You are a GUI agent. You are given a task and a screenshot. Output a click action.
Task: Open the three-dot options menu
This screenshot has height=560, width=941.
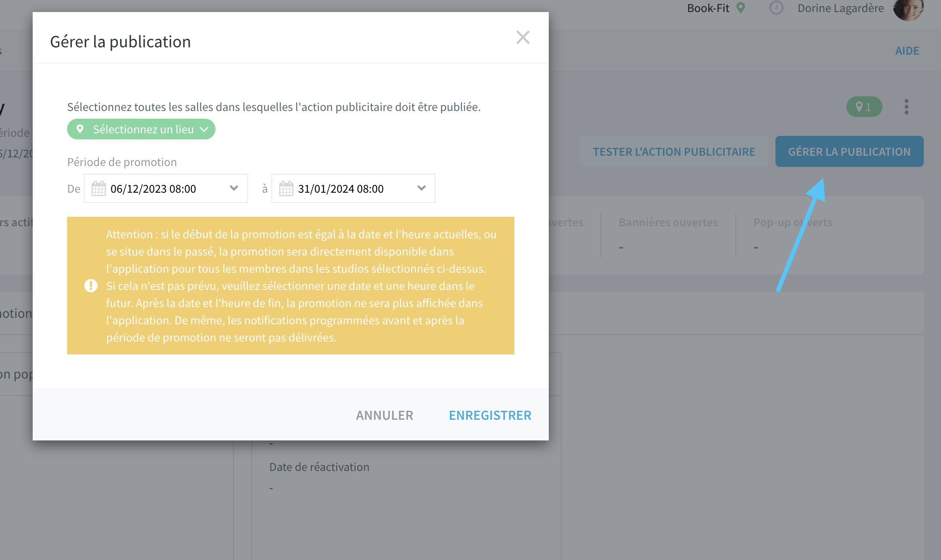[907, 107]
